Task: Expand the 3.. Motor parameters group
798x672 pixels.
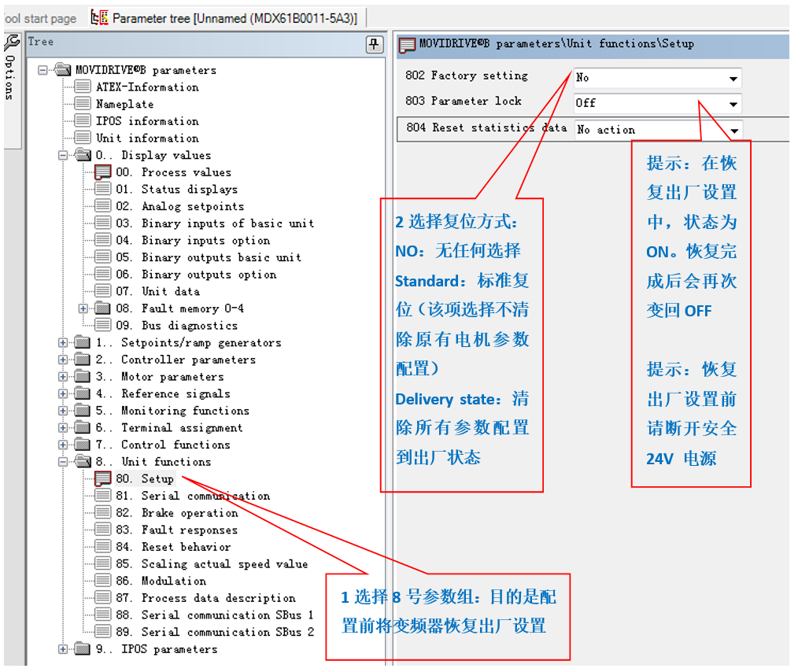Action: [x=63, y=377]
